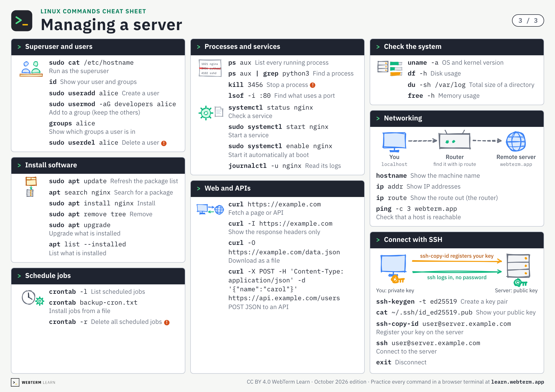This screenshot has height=392, width=555.
Task: Click the du -sh /var/log command
Action: pos(437,85)
